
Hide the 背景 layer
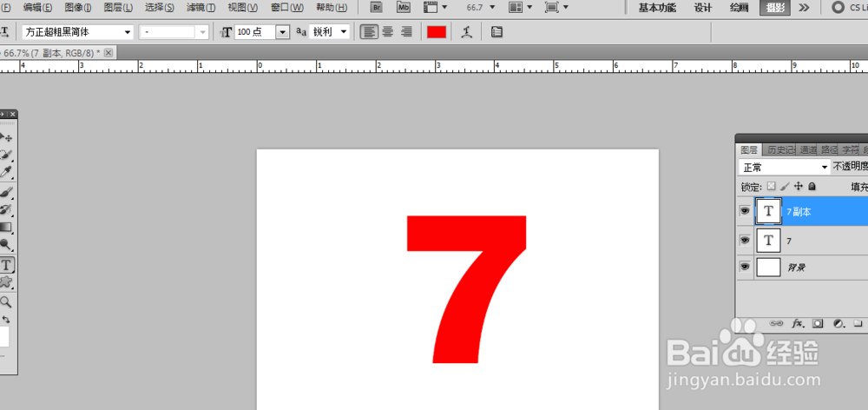point(745,267)
